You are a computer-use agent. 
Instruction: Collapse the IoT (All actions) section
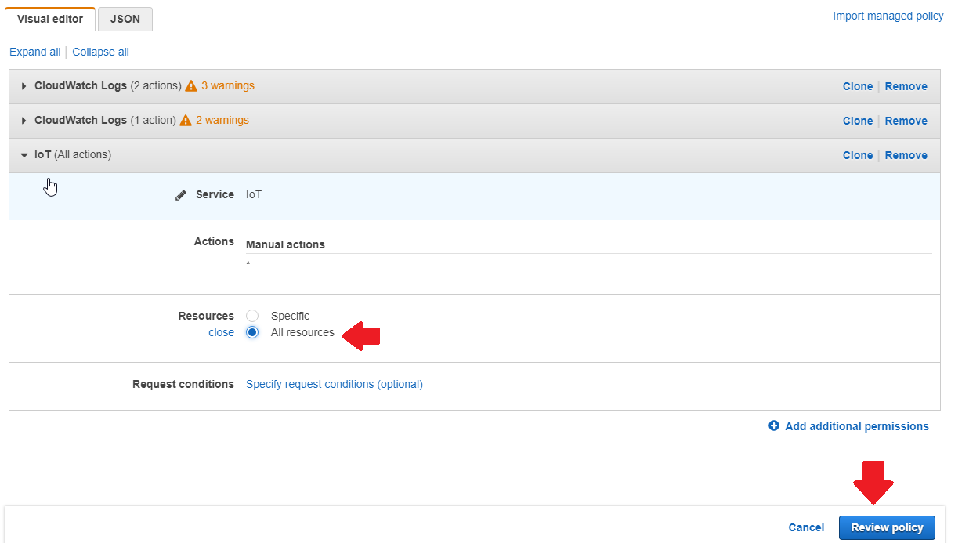coord(24,155)
